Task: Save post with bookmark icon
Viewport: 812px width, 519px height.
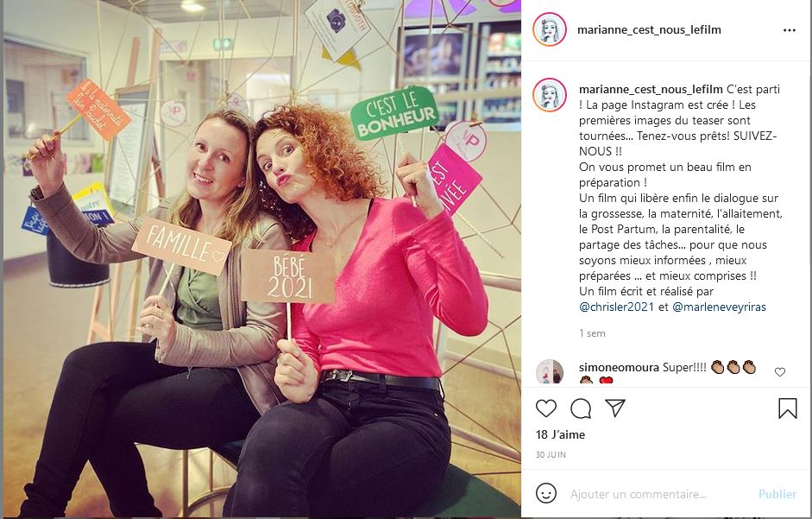Action: (x=787, y=408)
